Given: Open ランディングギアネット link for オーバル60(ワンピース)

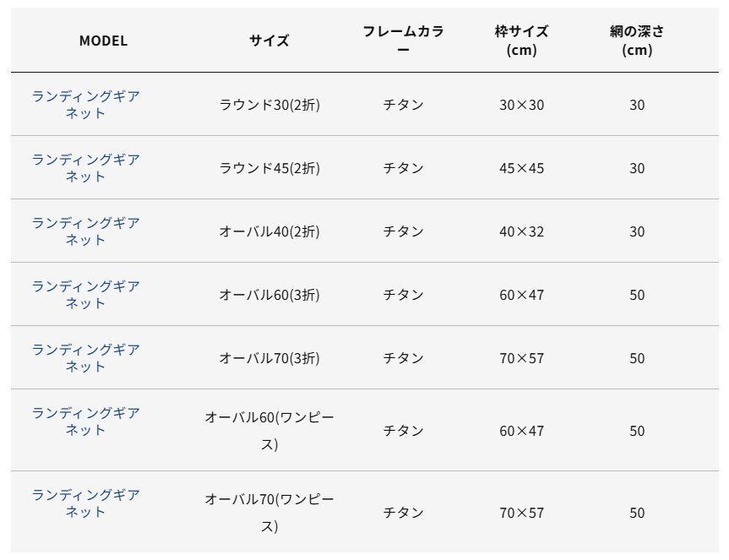Looking at the screenshot, I should (85, 421).
